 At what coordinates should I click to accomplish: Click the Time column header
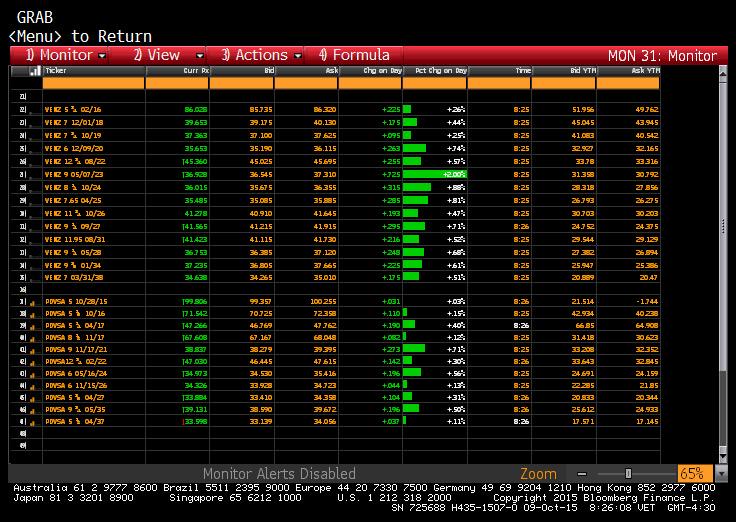500,71
